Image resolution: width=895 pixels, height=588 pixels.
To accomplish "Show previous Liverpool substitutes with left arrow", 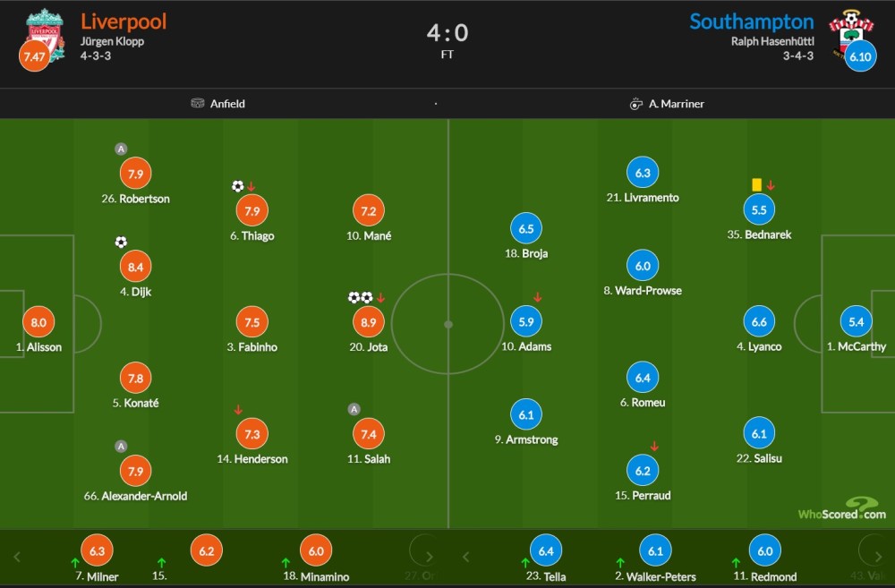I will click(16, 557).
